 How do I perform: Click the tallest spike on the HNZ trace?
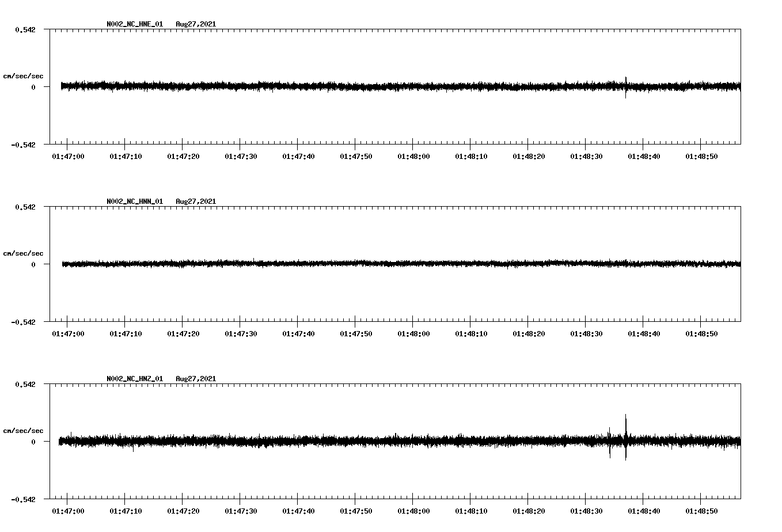coord(625,436)
